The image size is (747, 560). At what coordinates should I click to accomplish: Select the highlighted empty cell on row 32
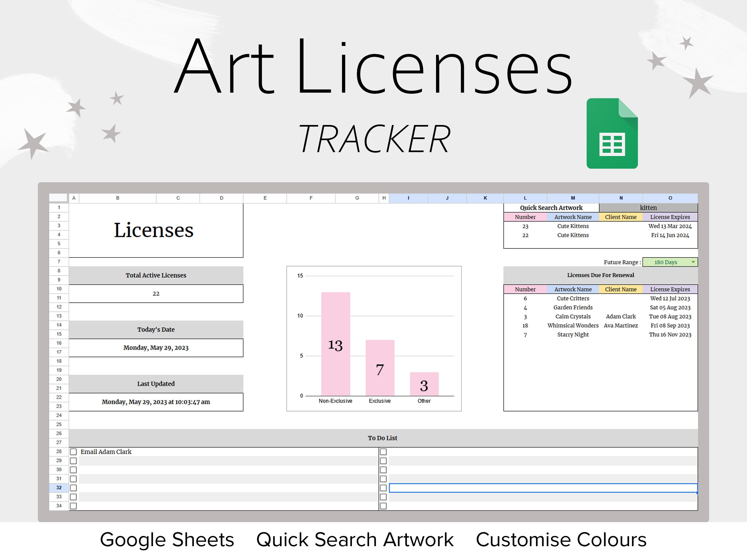[x=540, y=488]
